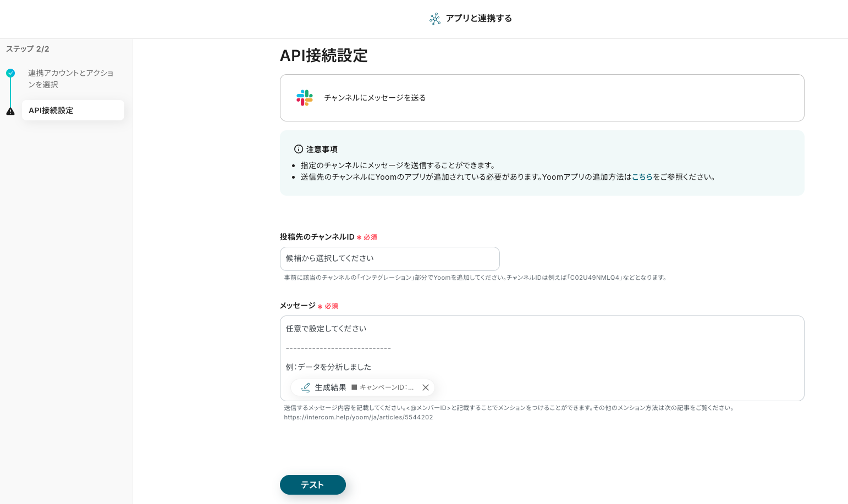Remove the 生成結果 chip with X
This screenshot has width=848, height=504.
point(426,387)
